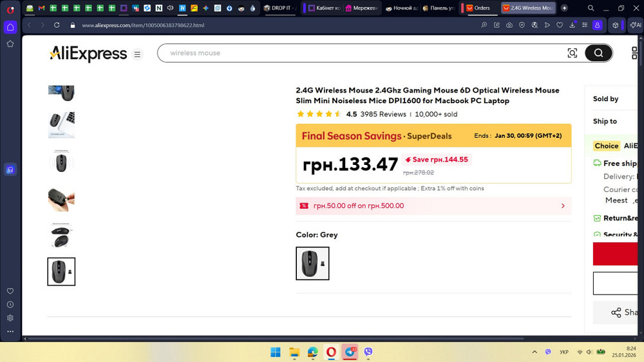The height and width of the screenshot is (362, 644).
Task: Select the Grey color swatch
Action: [312, 263]
